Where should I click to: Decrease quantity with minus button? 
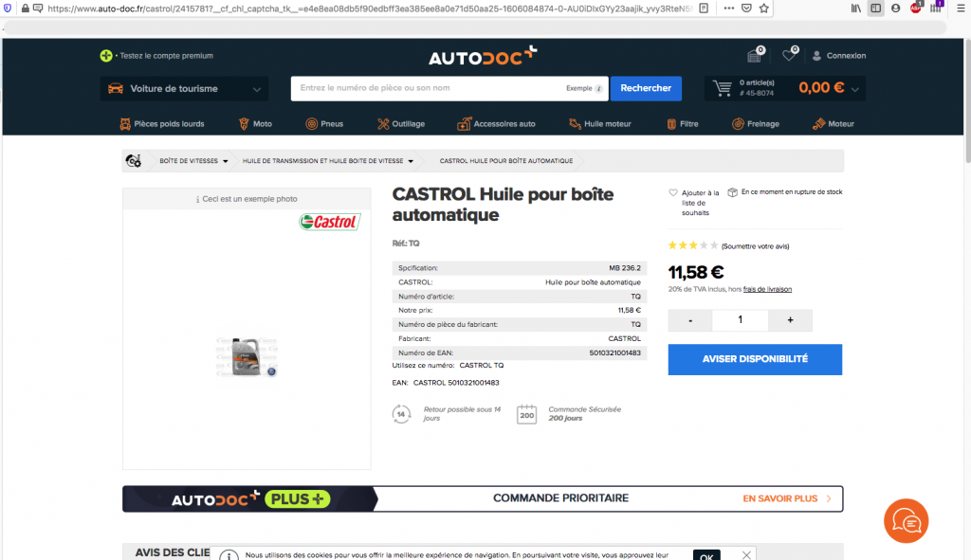tap(690, 320)
